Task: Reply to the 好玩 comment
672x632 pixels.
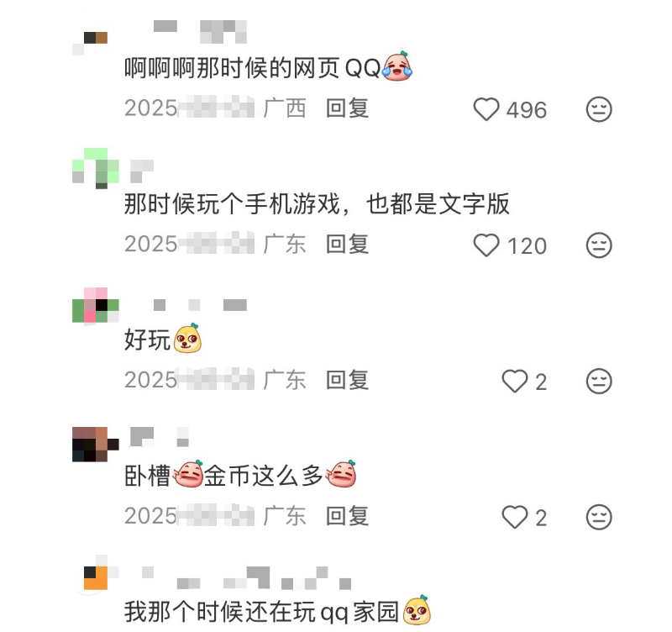Action: click(x=347, y=380)
